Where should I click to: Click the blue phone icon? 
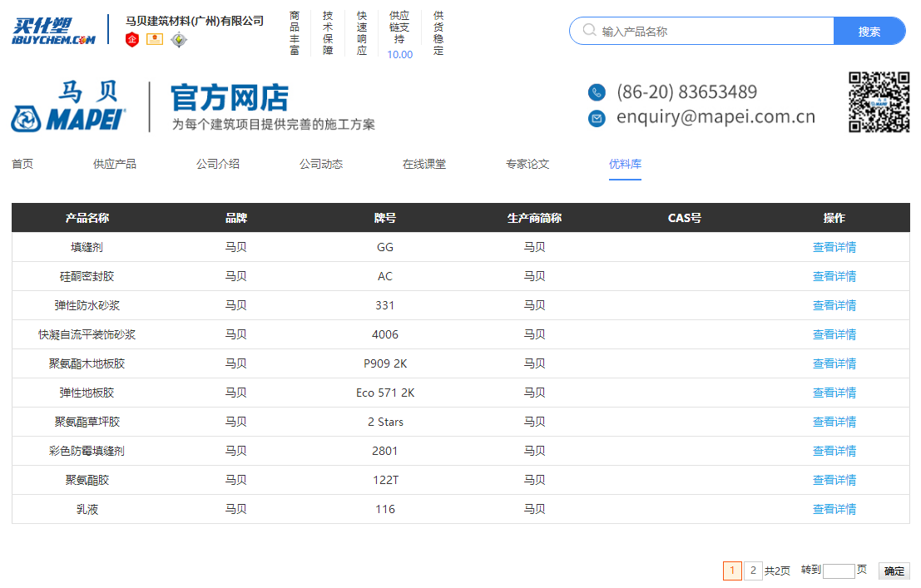tap(597, 92)
